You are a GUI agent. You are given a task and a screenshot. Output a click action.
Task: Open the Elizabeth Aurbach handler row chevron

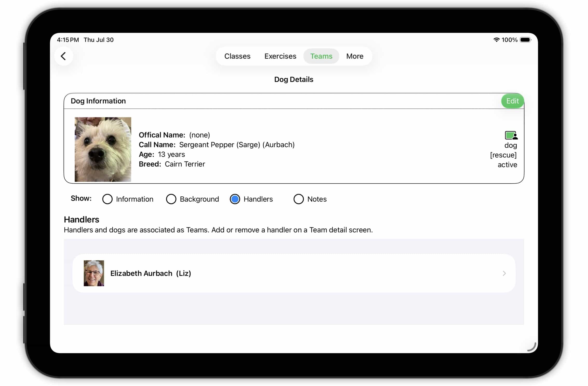[x=504, y=273]
